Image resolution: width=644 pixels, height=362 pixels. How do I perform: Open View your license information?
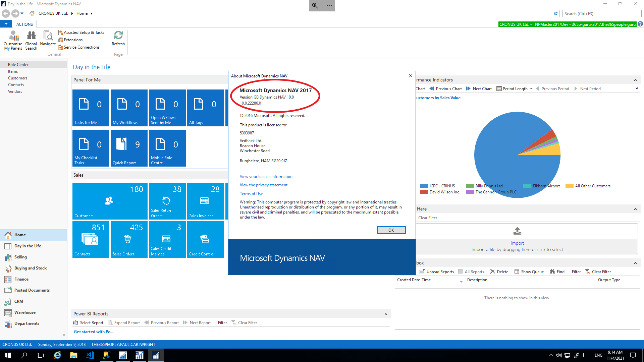(x=266, y=176)
